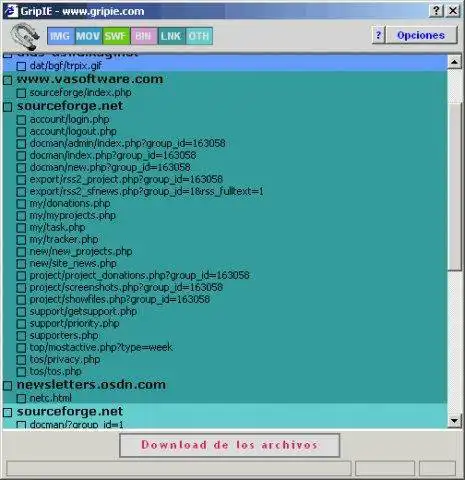
Task: Check the support/getsupport.php checkbox
Action: [21, 312]
